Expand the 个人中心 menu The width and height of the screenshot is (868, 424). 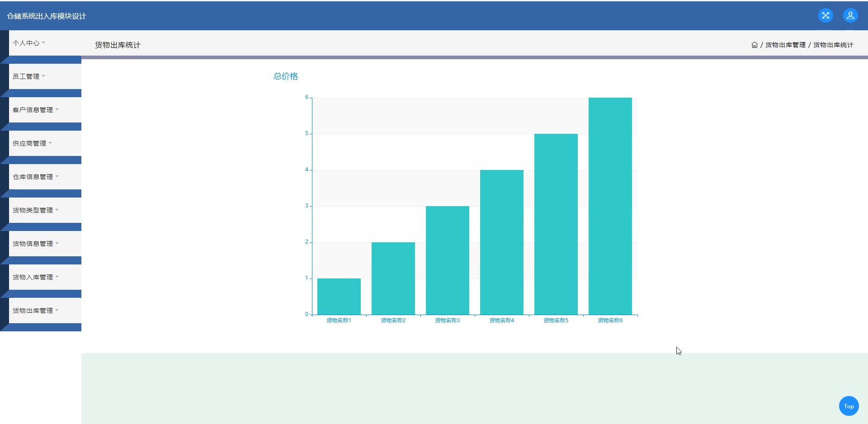pyautogui.click(x=29, y=43)
